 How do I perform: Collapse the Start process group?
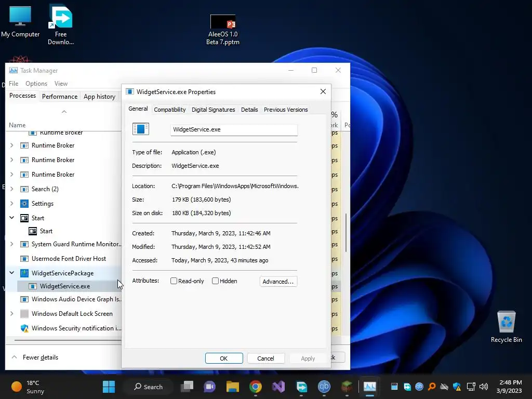point(12,218)
